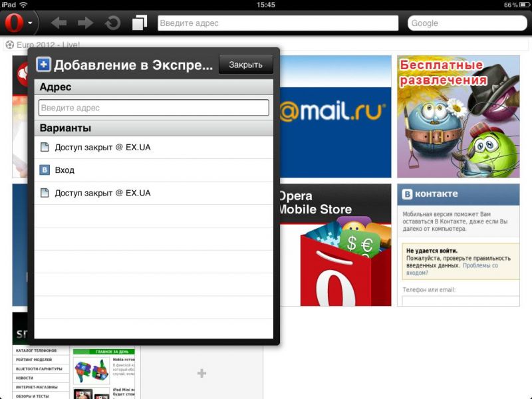532x399 pixels.
Task: Add new Speed Dial with plus tile
Action: click(x=201, y=374)
